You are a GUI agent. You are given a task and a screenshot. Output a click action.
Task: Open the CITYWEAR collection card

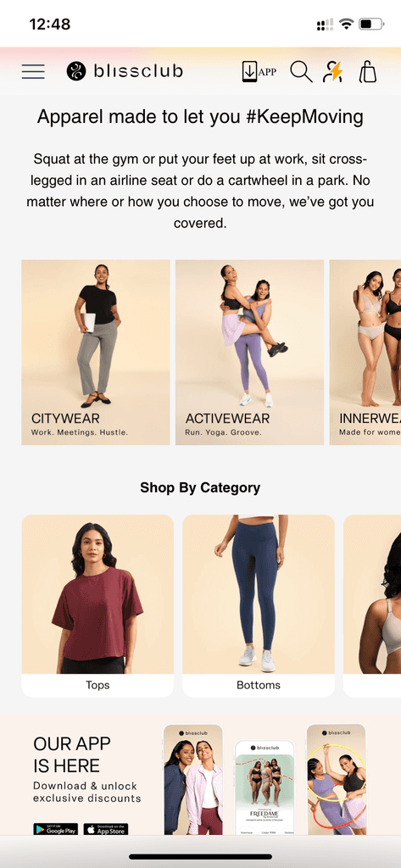point(96,353)
